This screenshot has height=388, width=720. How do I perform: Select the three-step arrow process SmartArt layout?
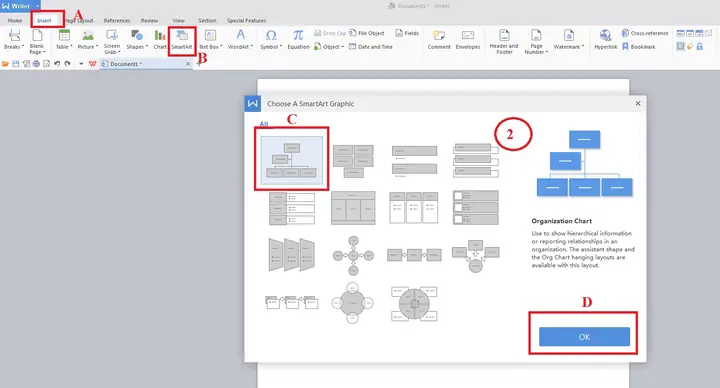tap(414, 255)
